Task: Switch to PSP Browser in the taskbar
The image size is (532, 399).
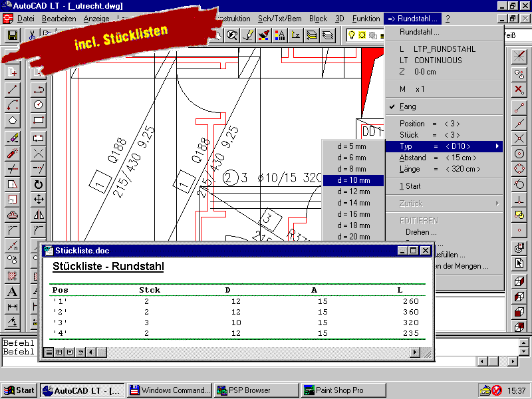Action: tap(257, 390)
